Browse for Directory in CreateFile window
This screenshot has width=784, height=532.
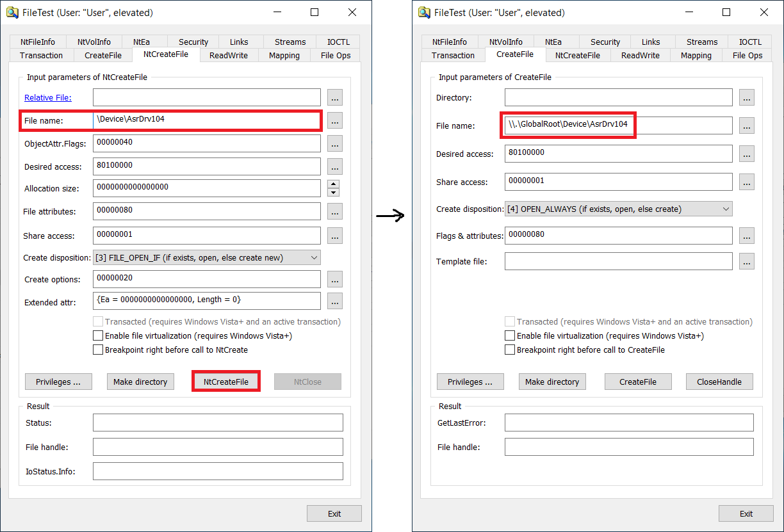tap(747, 97)
